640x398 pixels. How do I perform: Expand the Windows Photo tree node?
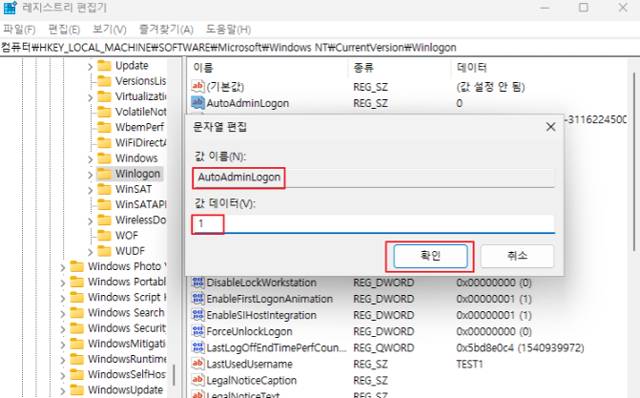pos(62,267)
